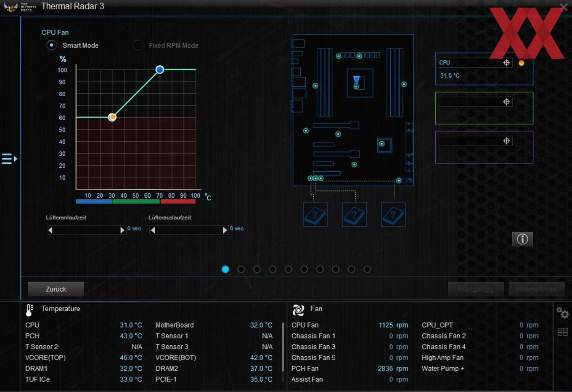The height and width of the screenshot is (392, 572).
Task: Click PCH Fan speed 2836 rpm
Action: pyautogui.click(x=393, y=368)
